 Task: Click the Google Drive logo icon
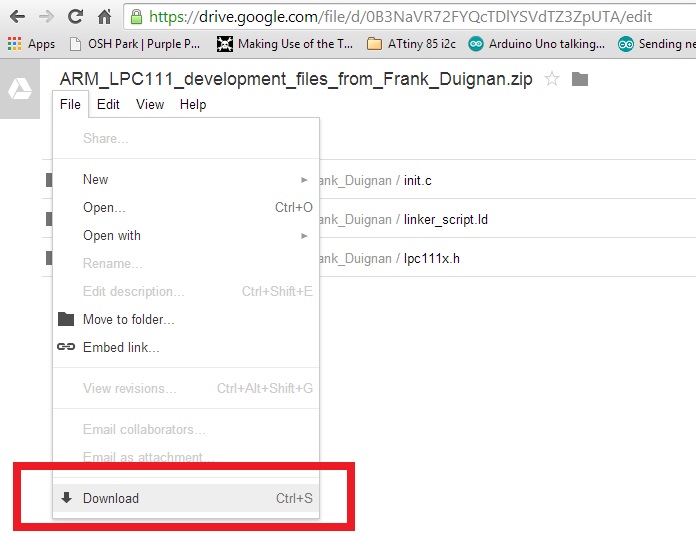pos(20,90)
